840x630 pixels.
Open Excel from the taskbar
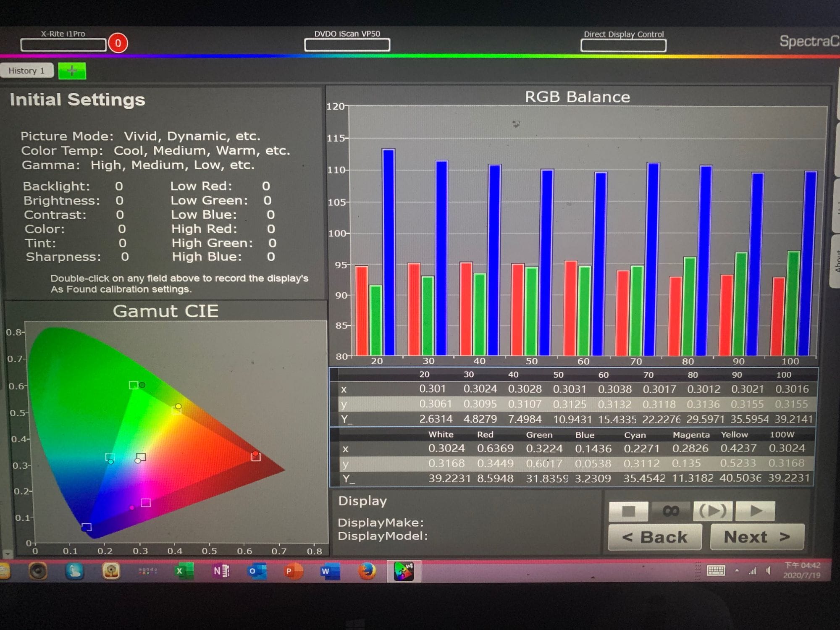point(184,571)
